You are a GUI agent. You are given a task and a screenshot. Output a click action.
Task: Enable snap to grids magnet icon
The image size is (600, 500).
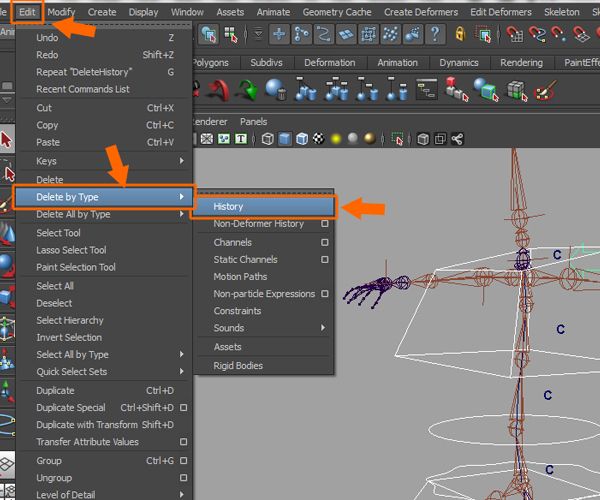[515, 34]
